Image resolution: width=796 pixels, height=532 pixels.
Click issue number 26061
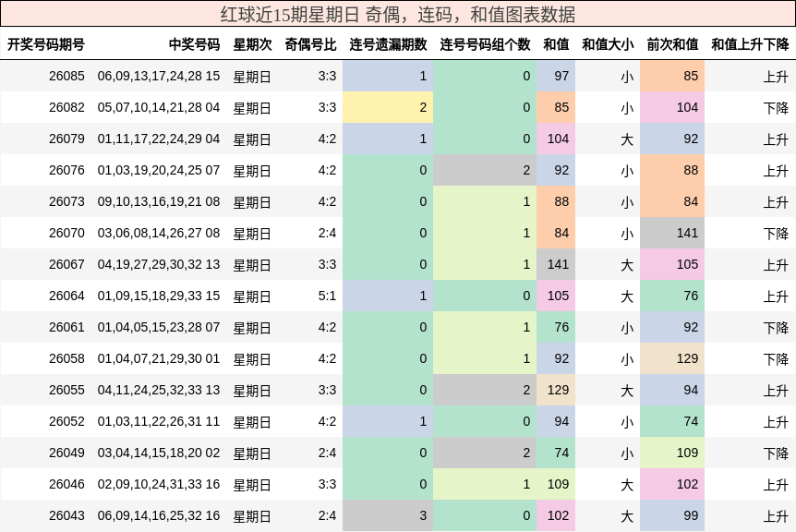66,328
